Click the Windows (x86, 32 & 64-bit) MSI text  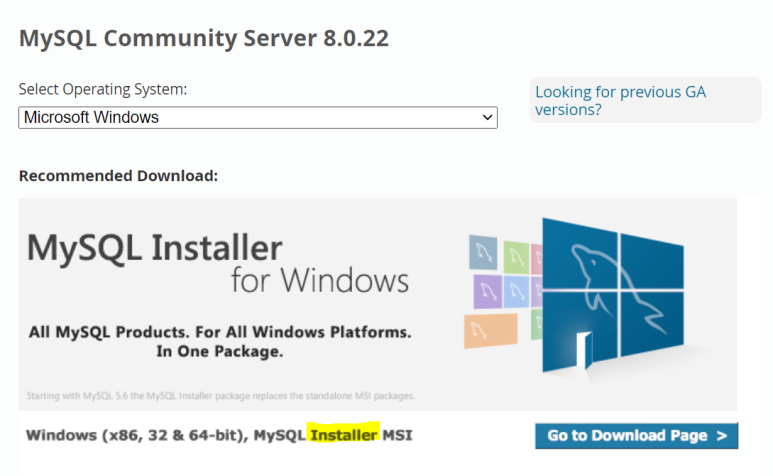(x=219, y=436)
